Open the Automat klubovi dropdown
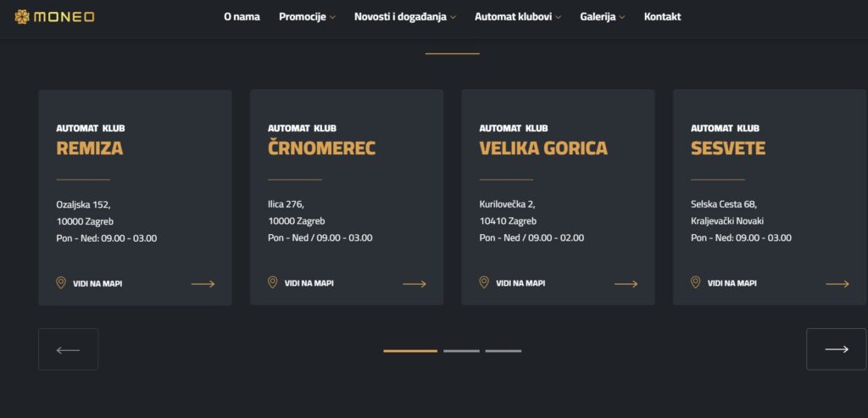The image size is (868, 418). click(517, 17)
